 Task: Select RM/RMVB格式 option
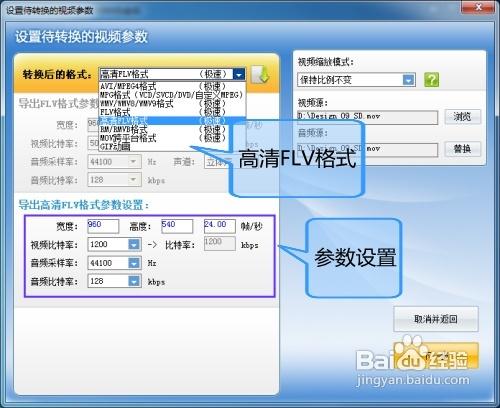pyautogui.click(x=172, y=129)
